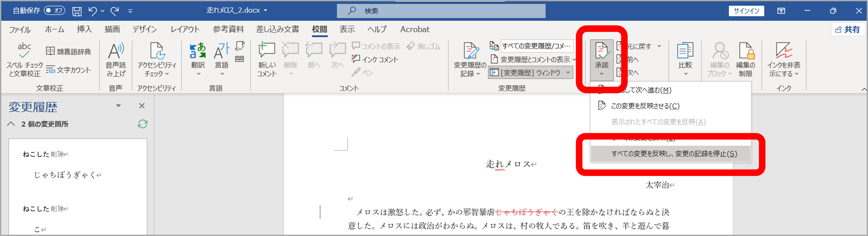
Task: Open [変更履歴] ウィンドウ dropdown arrow
Action: (x=568, y=73)
